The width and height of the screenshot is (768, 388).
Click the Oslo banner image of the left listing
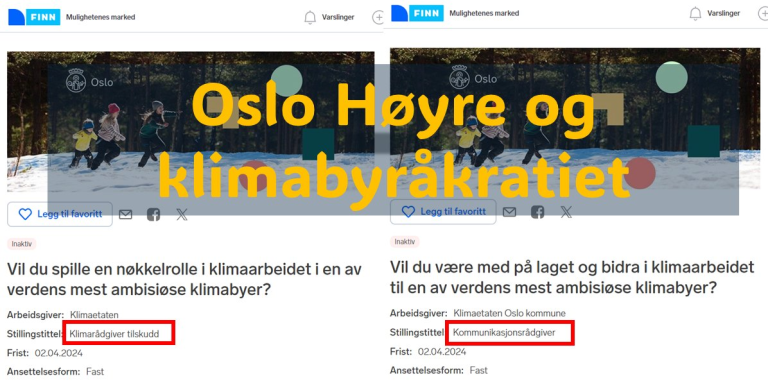click(191, 121)
